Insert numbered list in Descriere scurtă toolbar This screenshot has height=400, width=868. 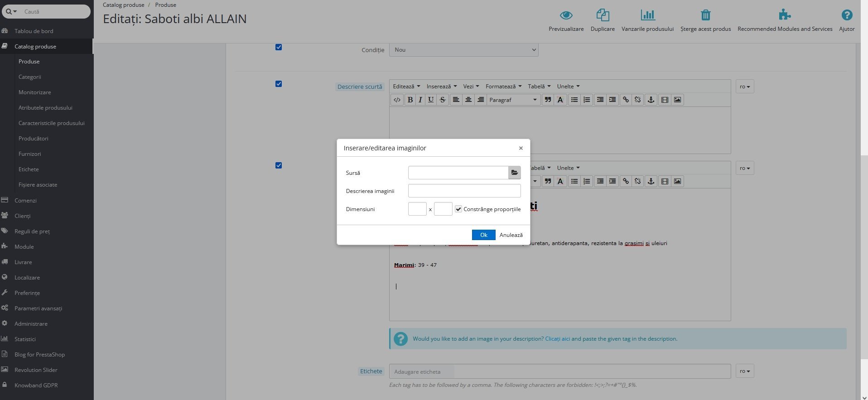(587, 100)
